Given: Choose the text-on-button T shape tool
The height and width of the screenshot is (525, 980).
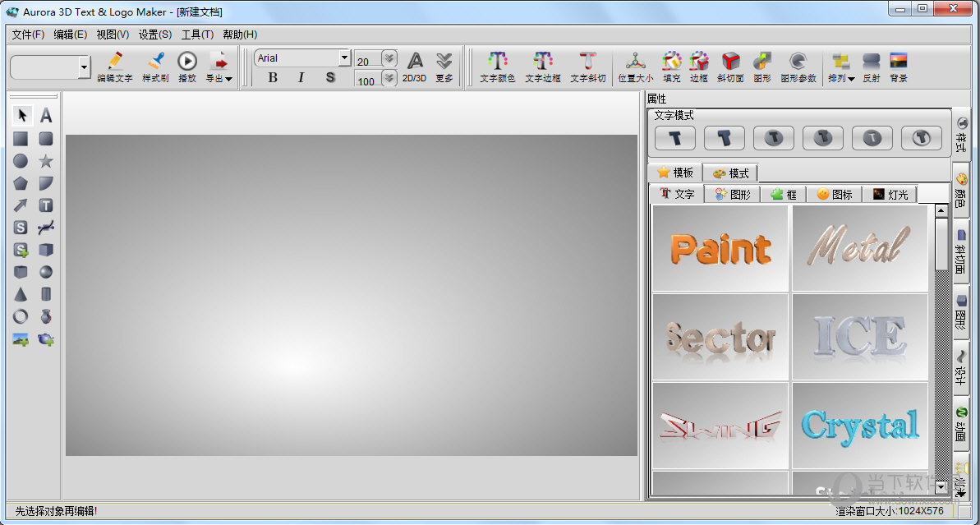Looking at the screenshot, I should click(46, 205).
